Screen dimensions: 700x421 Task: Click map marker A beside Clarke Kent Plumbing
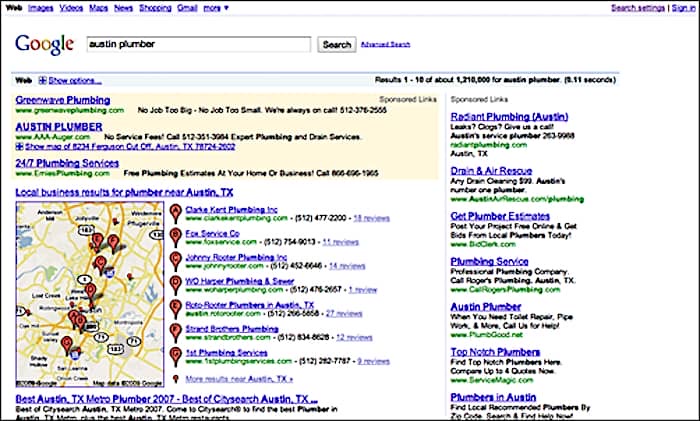176,213
